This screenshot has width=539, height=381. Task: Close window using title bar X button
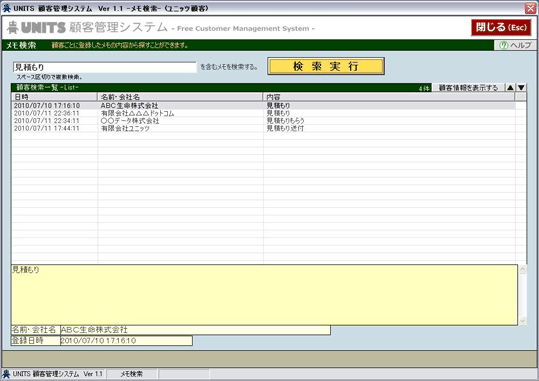click(x=530, y=9)
